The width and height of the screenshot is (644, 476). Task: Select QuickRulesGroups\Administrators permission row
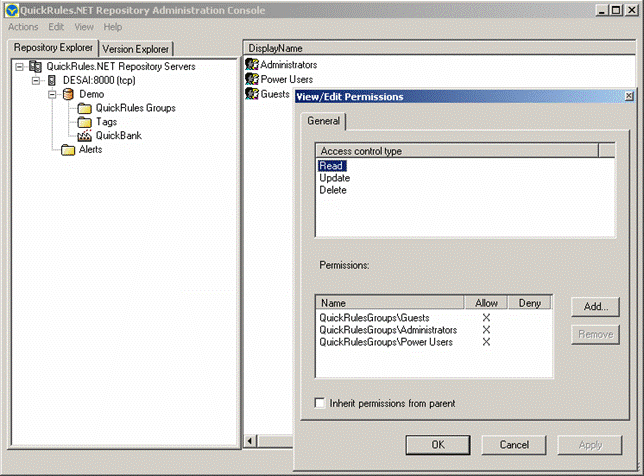(434, 330)
